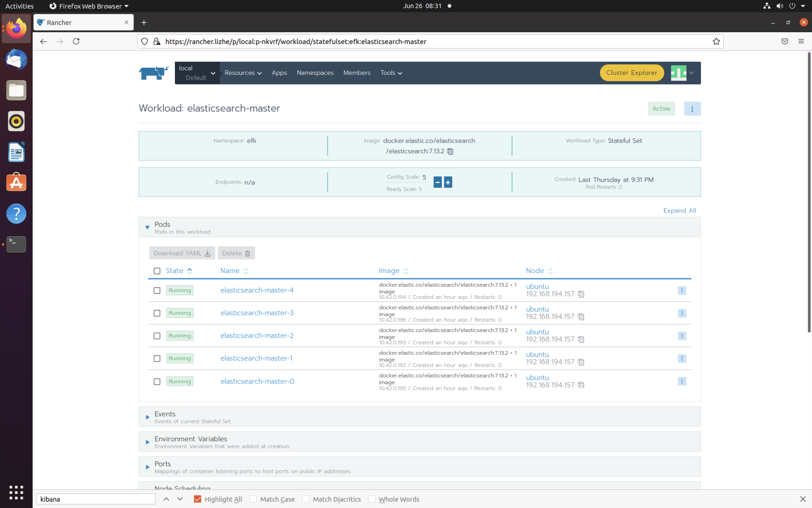The height and width of the screenshot is (508, 812).
Task: Open actions menu for elasticsearch-master-2 pod
Action: point(682,336)
